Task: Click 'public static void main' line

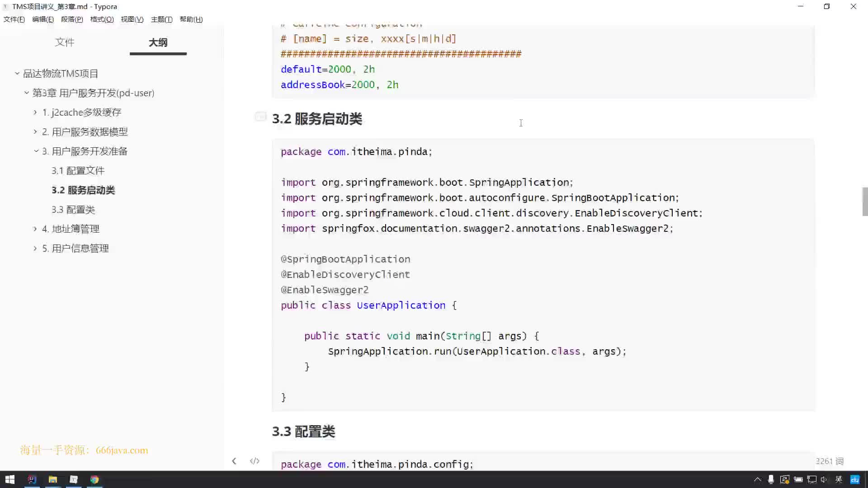Action: [422, 336]
